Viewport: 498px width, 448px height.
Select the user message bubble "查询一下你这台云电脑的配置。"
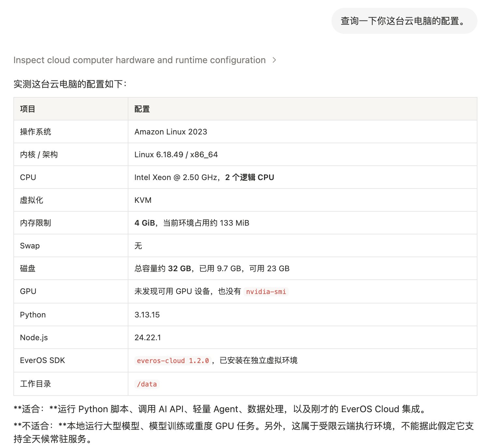[x=404, y=21]
